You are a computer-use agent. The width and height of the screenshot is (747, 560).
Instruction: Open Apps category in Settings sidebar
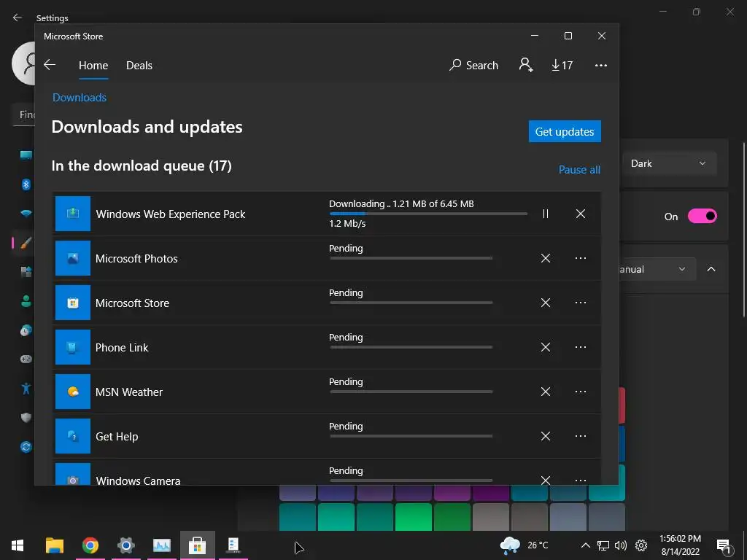(26, 272)
